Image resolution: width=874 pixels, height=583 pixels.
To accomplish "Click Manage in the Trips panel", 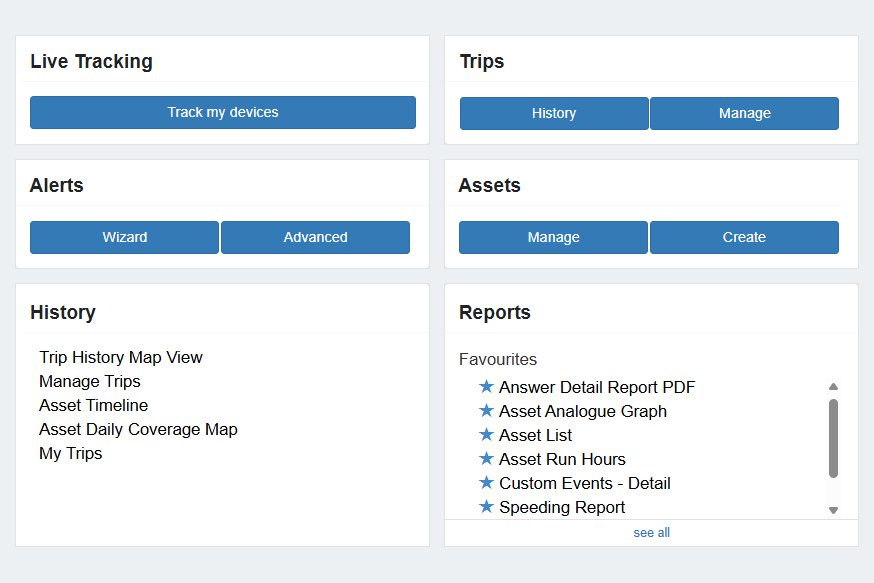I will [x=745, y=114].
